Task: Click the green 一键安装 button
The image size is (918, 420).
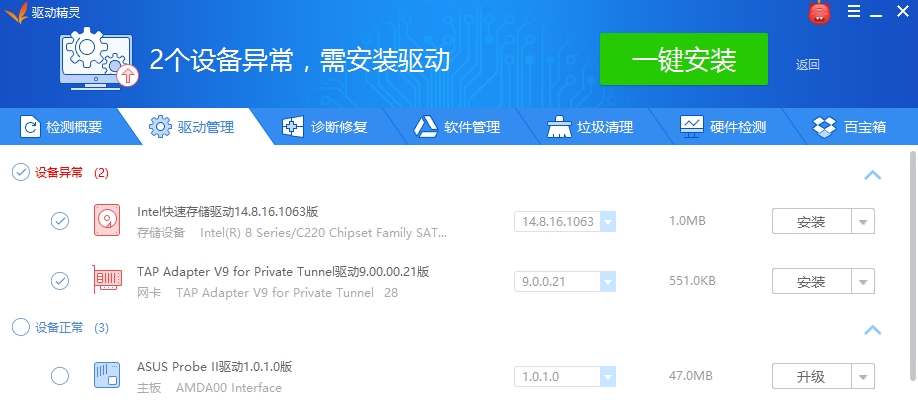Action: tap(684, 59)
